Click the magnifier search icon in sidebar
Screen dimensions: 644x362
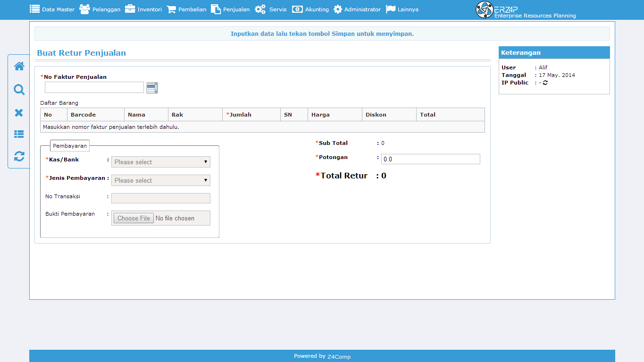(x=19, y=90)
